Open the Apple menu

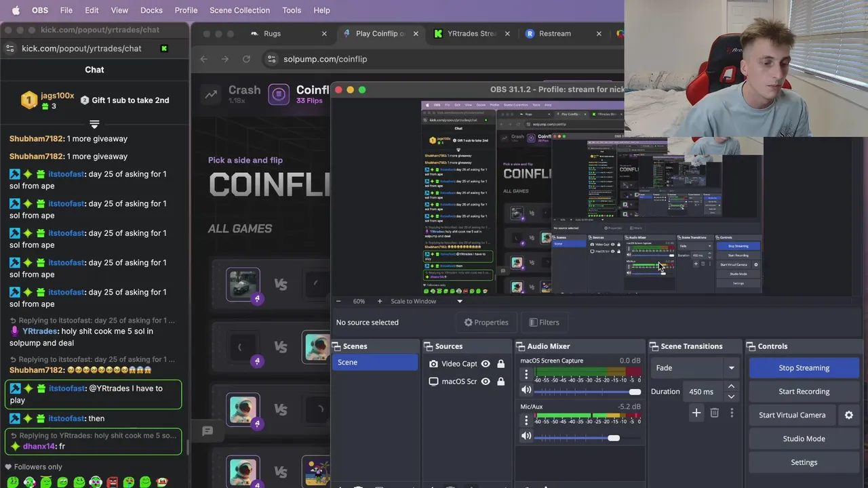coord(16,10)
